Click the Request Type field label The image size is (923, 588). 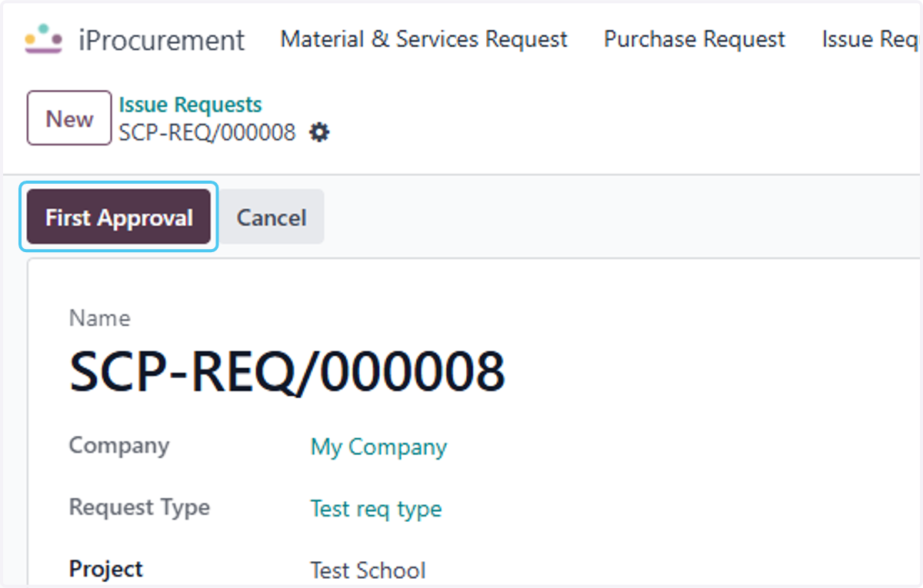click(139, 507)
